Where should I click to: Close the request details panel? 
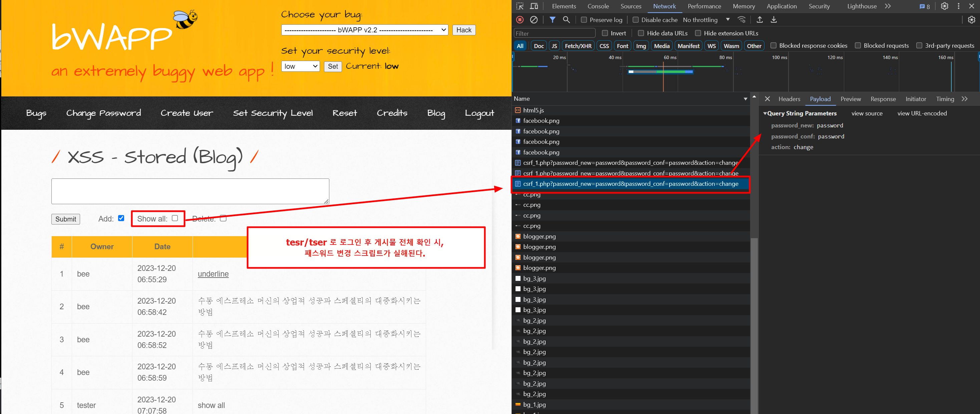pyautogui.click(x=767, y=99)
